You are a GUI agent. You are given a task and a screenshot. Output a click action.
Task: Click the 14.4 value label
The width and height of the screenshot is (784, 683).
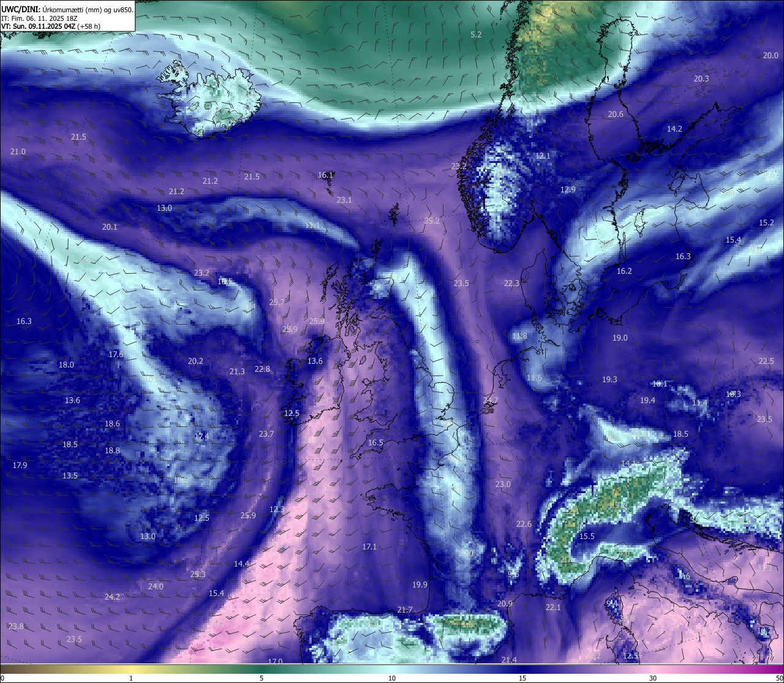coord(241,564)
